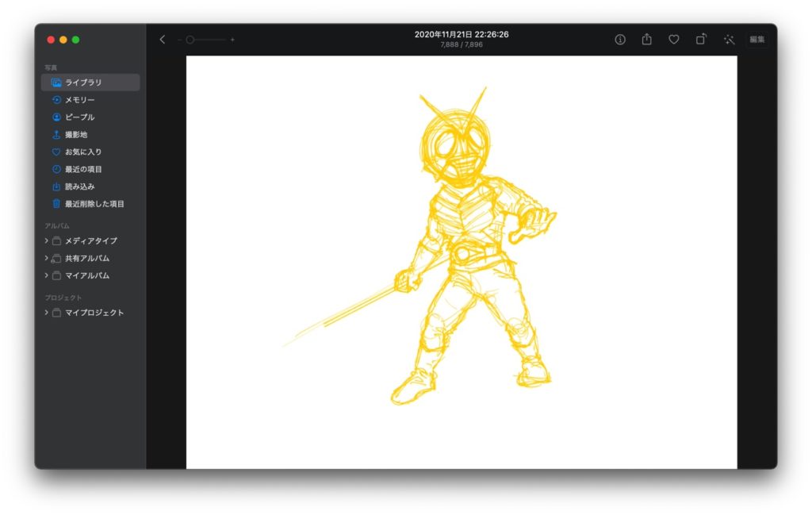Click the メディアタイプ folder icon

point(56,241)
